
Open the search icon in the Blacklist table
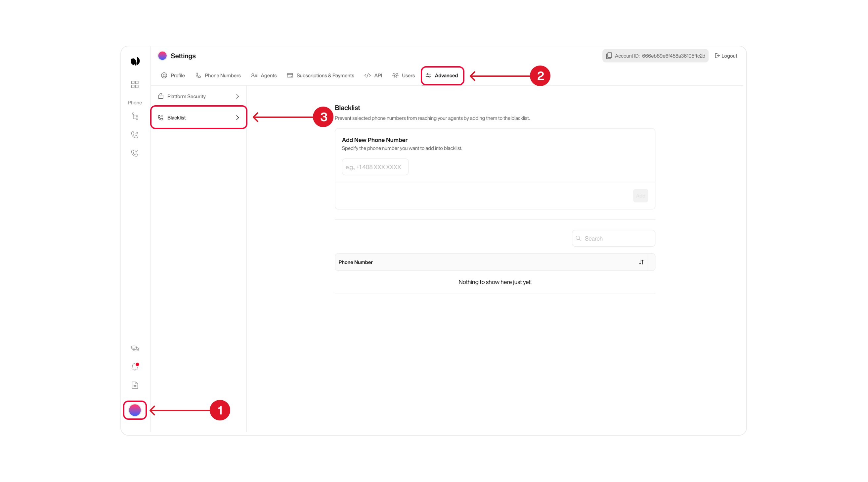pyautogui.click(x=579, y=238)
